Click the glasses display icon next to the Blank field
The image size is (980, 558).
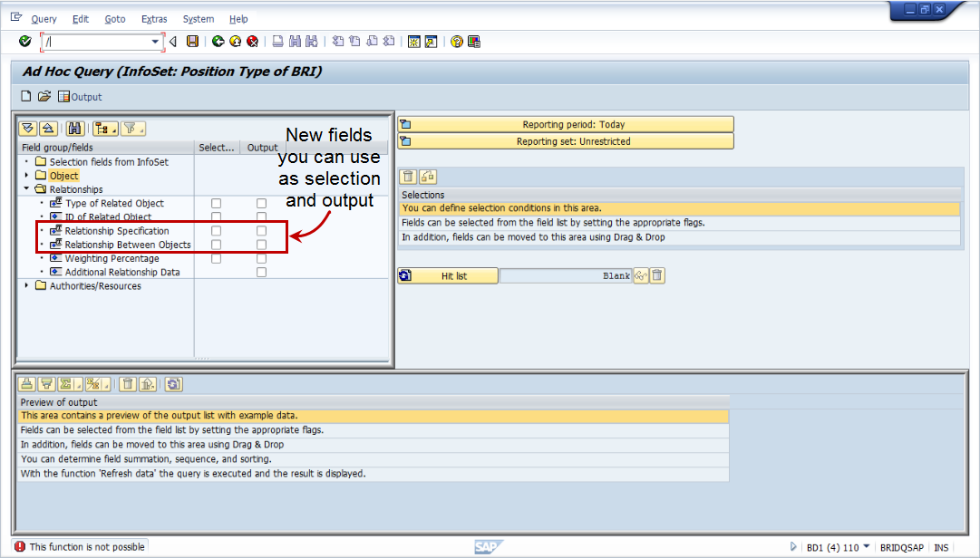(641, 275)
